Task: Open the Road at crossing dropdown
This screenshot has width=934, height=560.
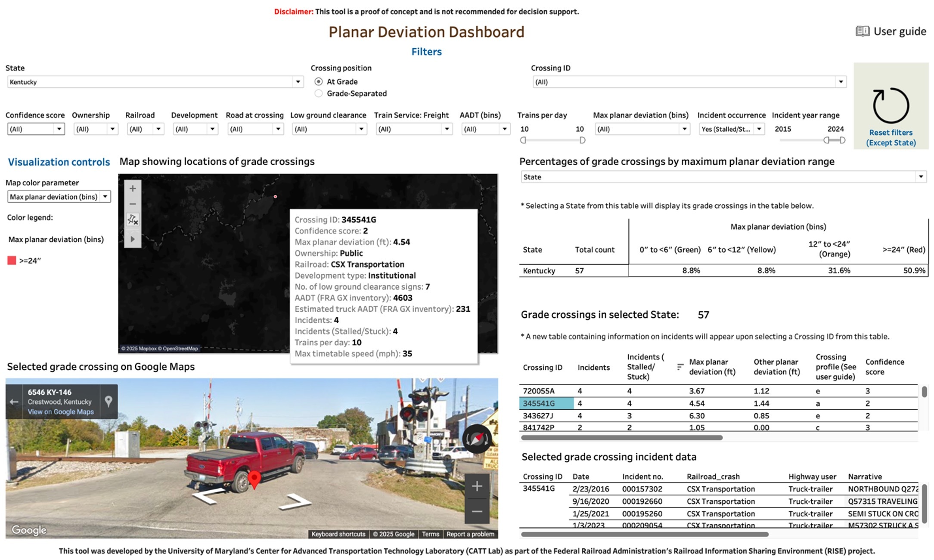Action: (x=256, y=129)
